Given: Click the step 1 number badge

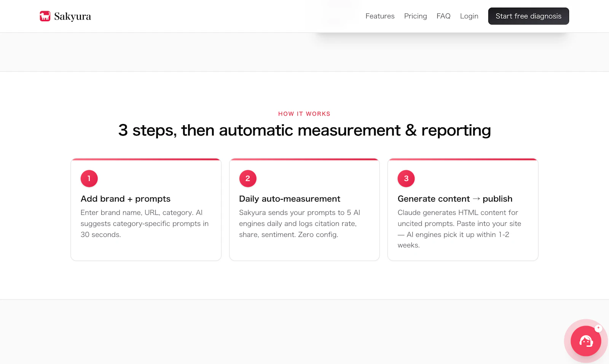Looking at the screenshot, I should click(89, 178).
